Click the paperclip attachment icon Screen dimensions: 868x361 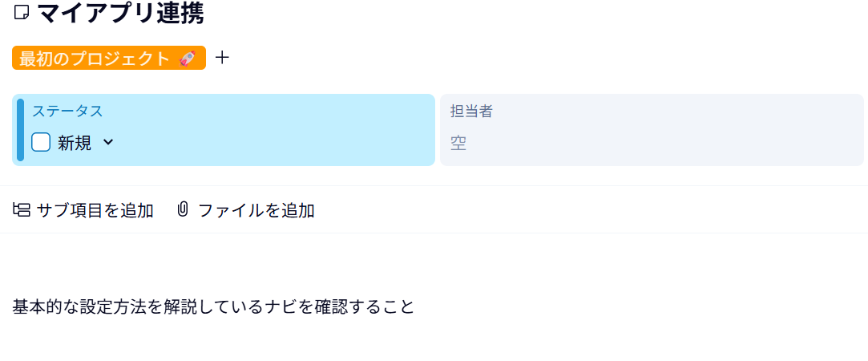[183, 210]
